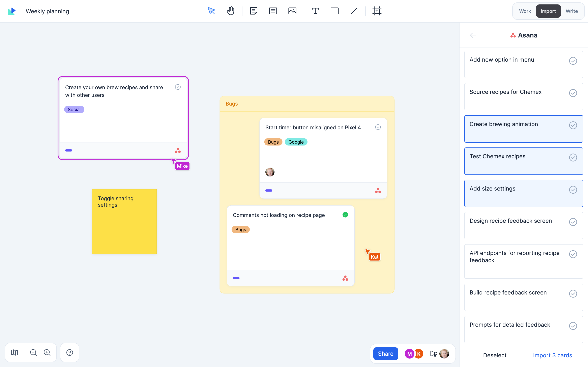
Task: Pick the line drawing tool
Action: tap(354, 11)
